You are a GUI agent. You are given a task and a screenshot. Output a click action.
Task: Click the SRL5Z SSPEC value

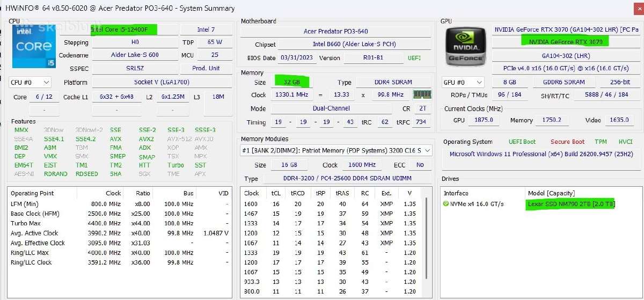(135, 68)
